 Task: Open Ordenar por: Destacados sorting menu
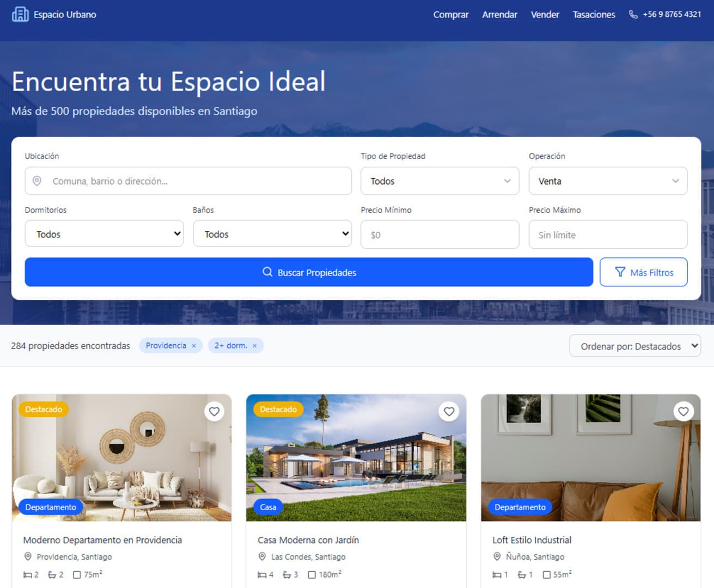point(635,346)
